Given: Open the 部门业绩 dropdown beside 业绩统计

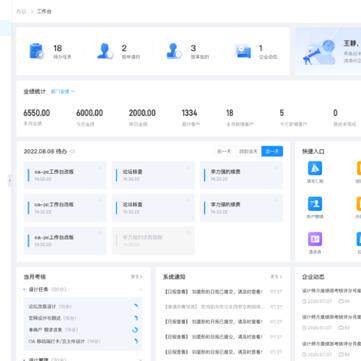Looking at the screenshot, I should click(x=63, y=91).
